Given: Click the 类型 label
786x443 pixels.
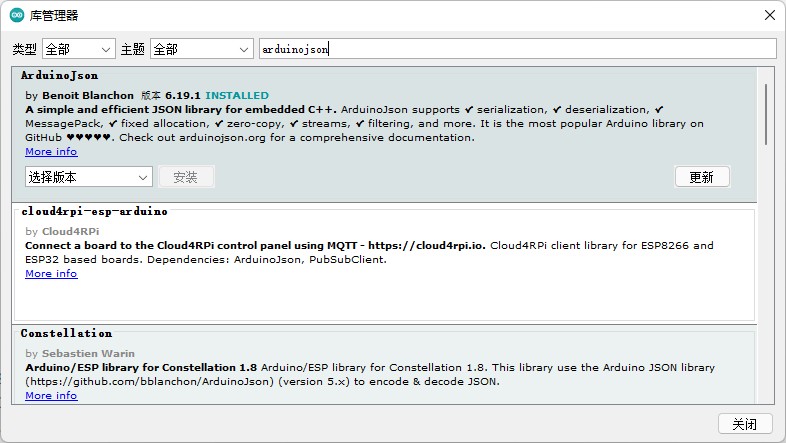Looking at the screenshot, I should (25, 49).
